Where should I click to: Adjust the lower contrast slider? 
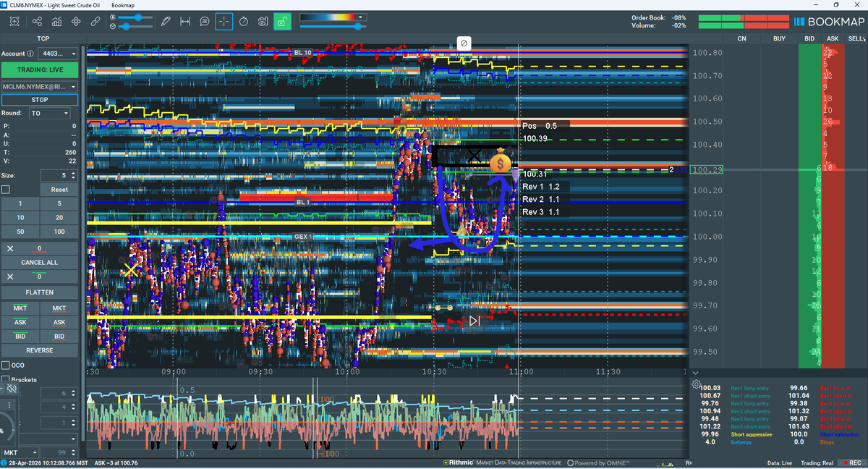click(x=135, y=26)
